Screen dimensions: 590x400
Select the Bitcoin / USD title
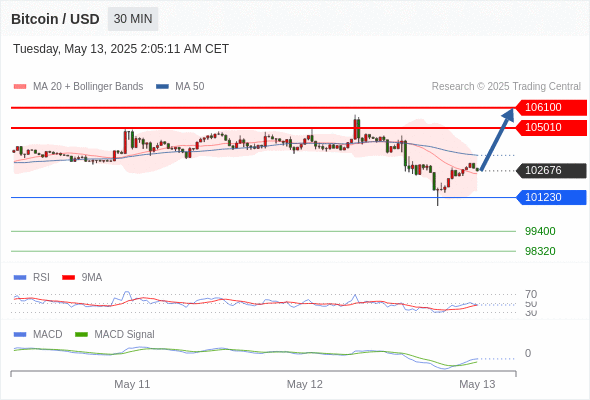(55, 19)
